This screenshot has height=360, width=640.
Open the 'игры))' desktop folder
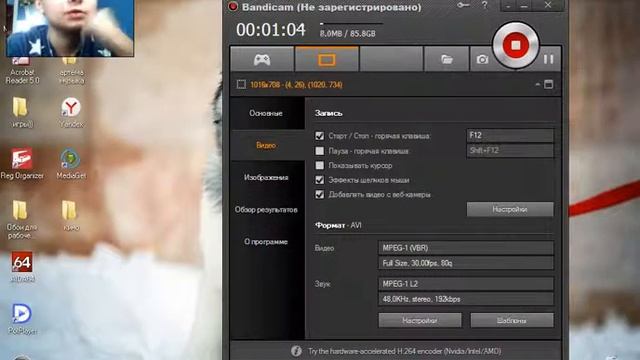coord(21,112)
